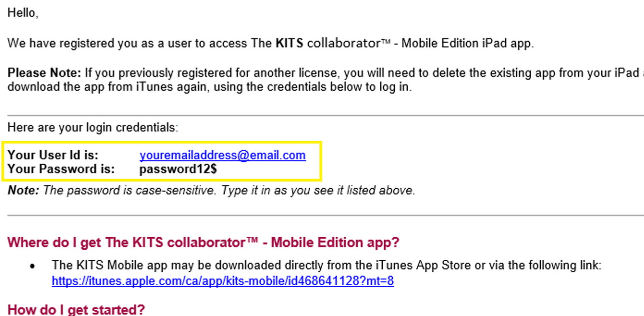Click the bold "Please Note:" text
The image size is (644, 316).
pyautogui.click(x=45, y=73)
